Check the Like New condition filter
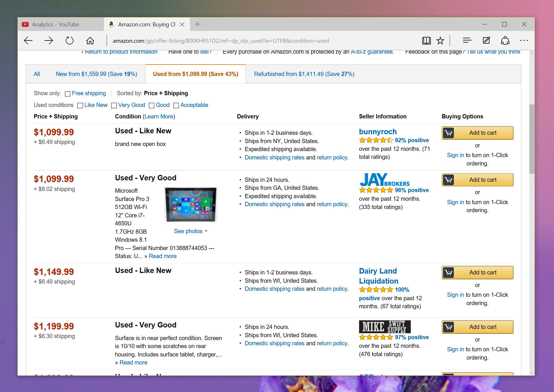554x392 pixels. point(80,106)
